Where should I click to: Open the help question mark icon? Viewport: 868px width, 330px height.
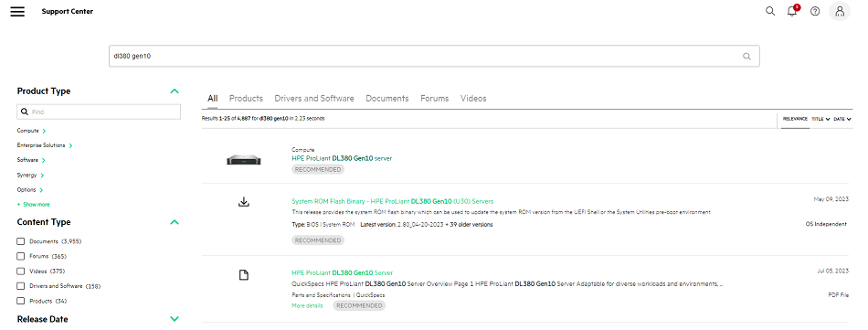point(815,11)
